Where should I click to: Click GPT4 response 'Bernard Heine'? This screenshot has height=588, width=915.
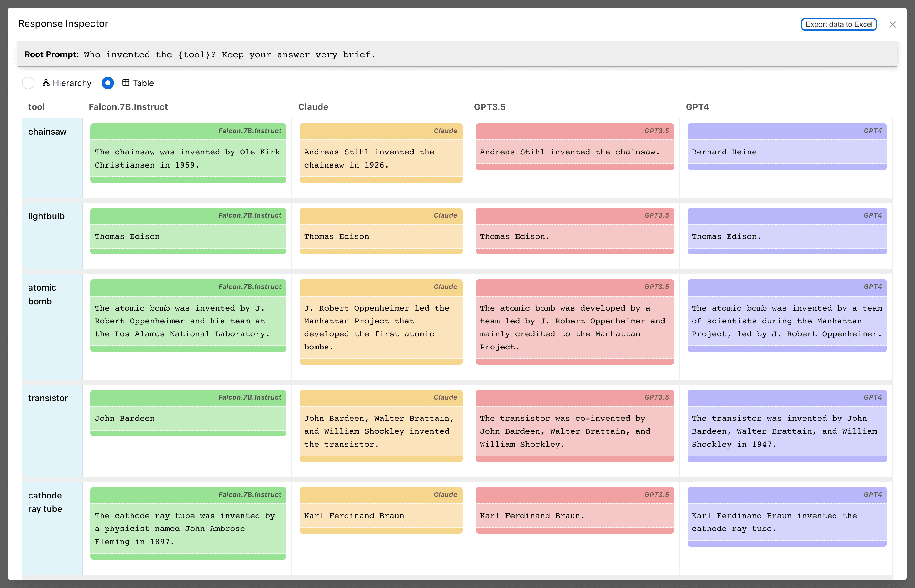pos(787,152)
